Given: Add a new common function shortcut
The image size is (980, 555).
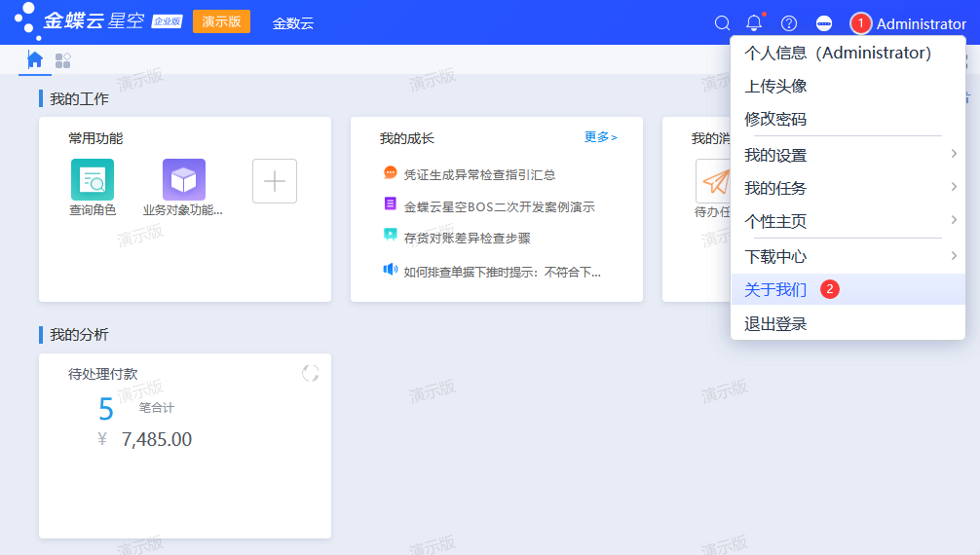Looking at the screenshot, I should click(x=275, y=181).
